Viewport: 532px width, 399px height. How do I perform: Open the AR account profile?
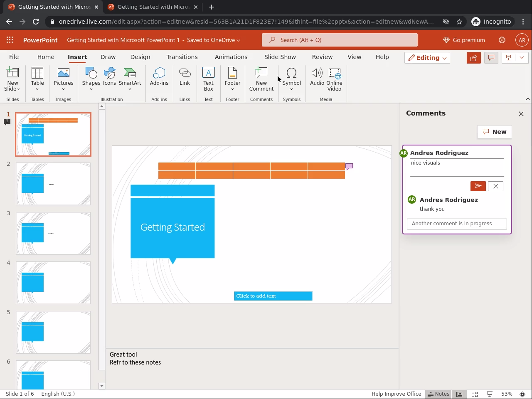522,40
